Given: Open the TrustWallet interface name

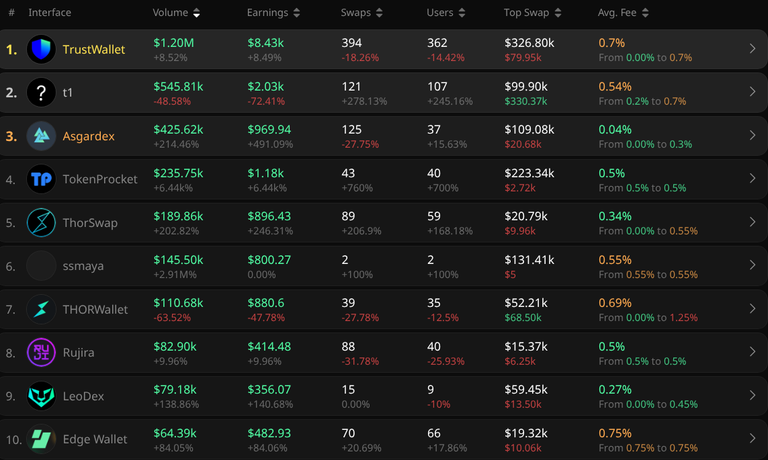Looking at the screenshot, I should tap(94, 49).
